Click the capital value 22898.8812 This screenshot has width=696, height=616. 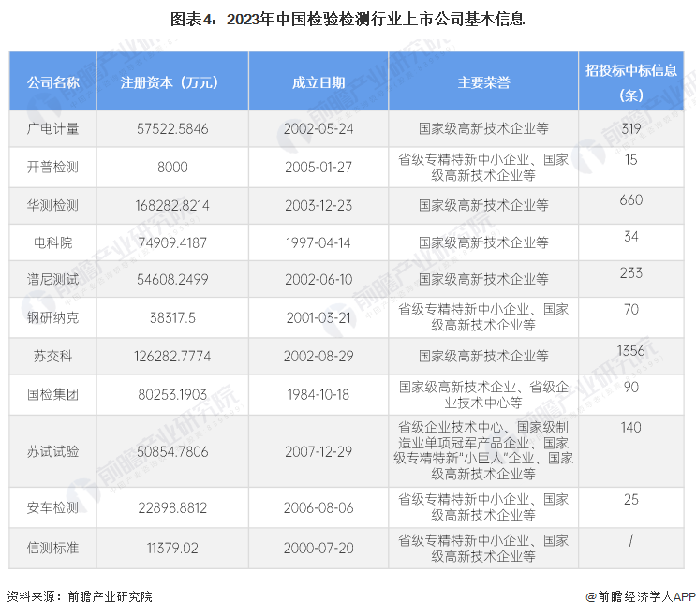(x=172, y=507)
